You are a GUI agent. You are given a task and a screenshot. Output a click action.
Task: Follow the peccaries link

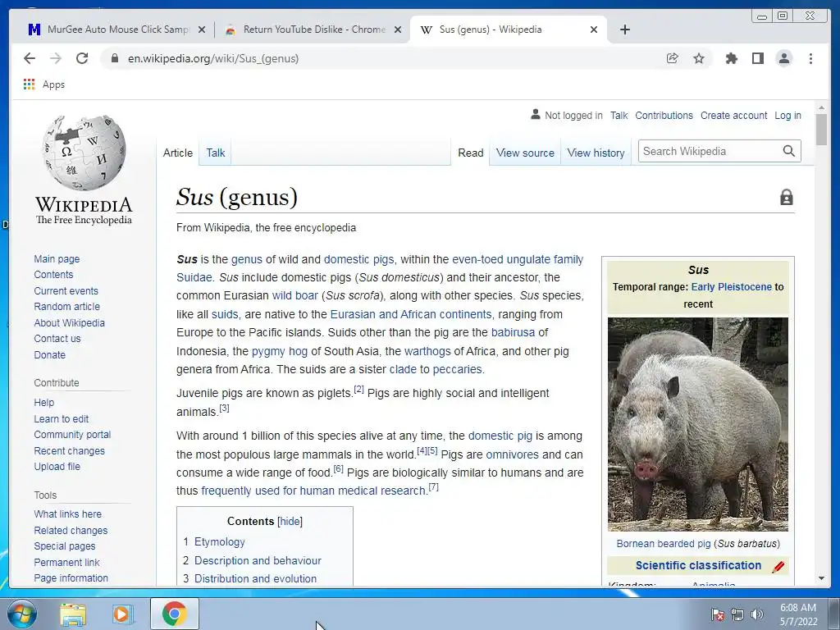click(x=458, y=369)
